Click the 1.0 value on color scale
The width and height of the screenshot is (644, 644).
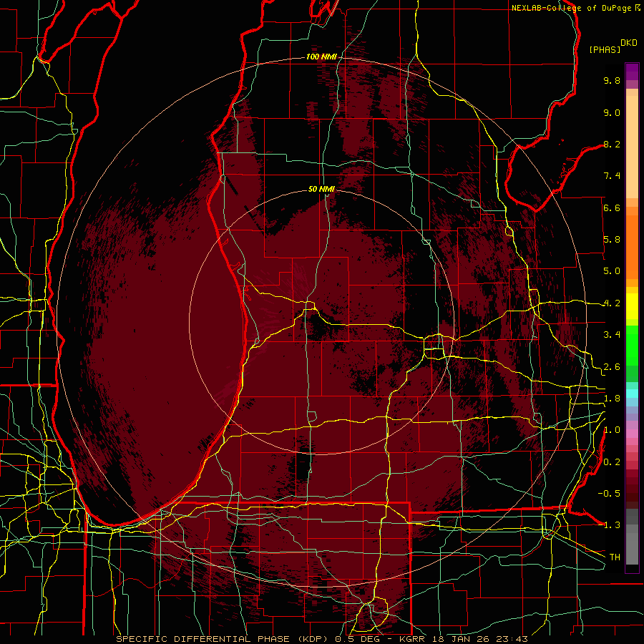click(x=612, y=430)
